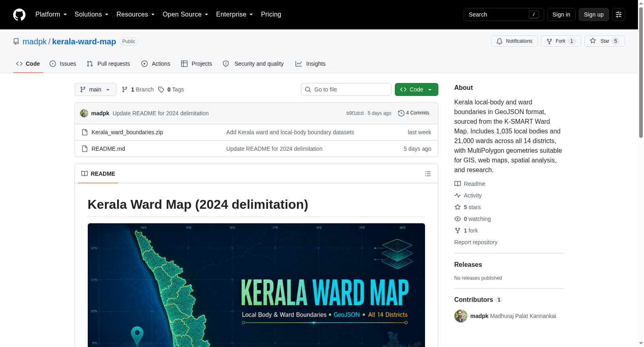
Task: Expand the Enterprise menu
Action: (x=235, y=15)
